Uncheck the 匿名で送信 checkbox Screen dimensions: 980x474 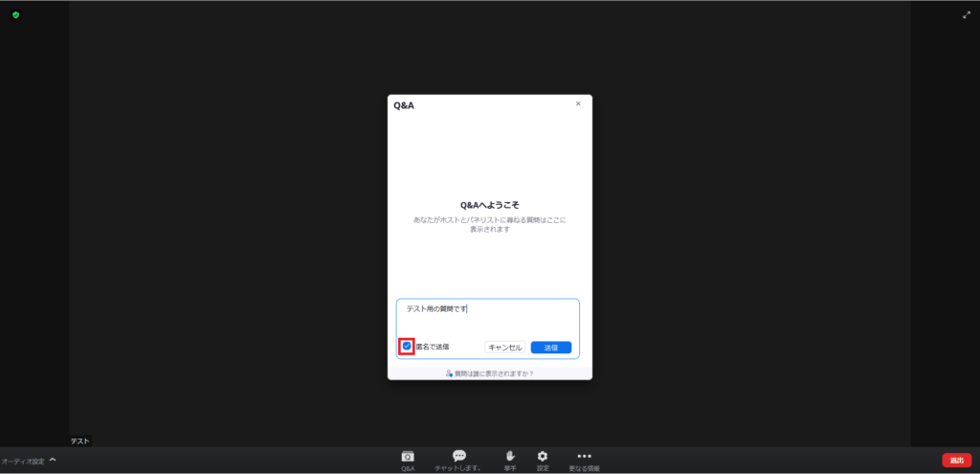tap(407, 346)
